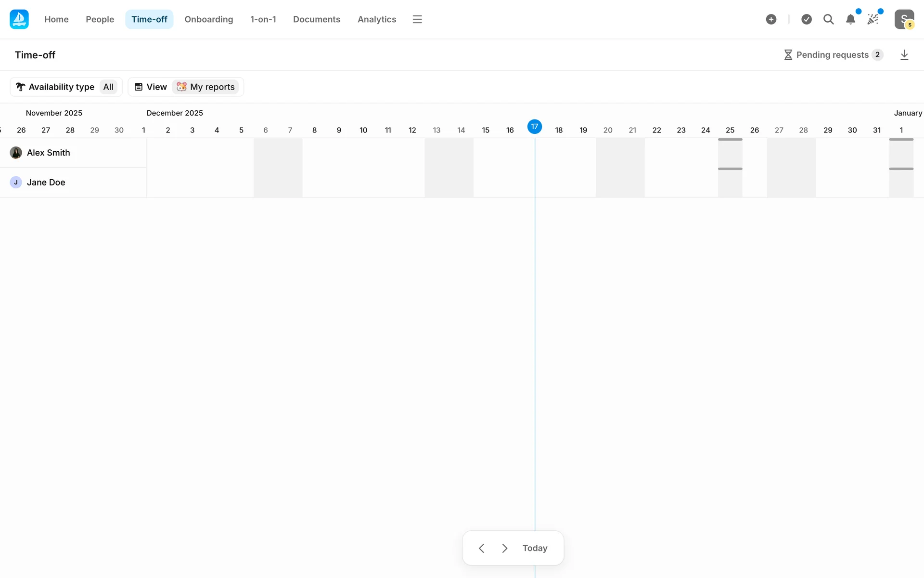Click the Today button

click(x=535, y=548)
